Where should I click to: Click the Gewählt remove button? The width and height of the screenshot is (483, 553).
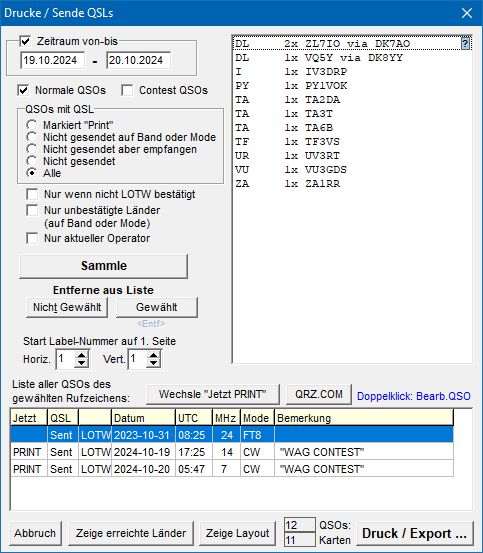(157, 307)
